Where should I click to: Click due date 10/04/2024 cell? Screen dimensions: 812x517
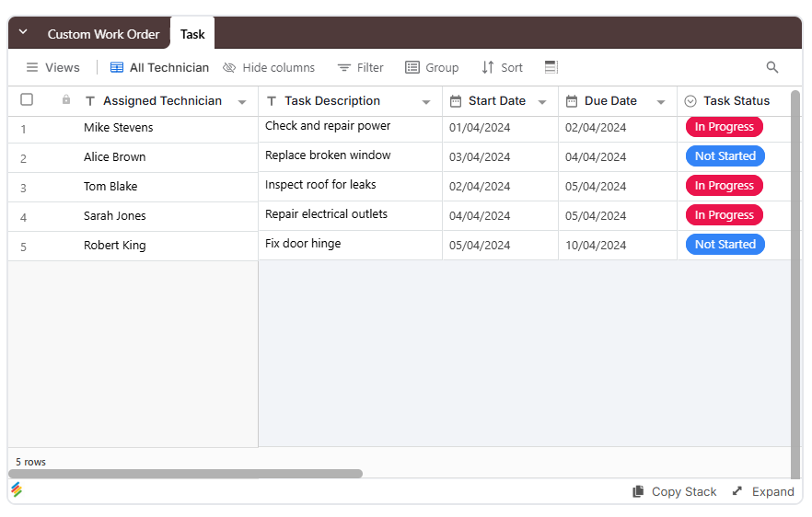[618, 246]
